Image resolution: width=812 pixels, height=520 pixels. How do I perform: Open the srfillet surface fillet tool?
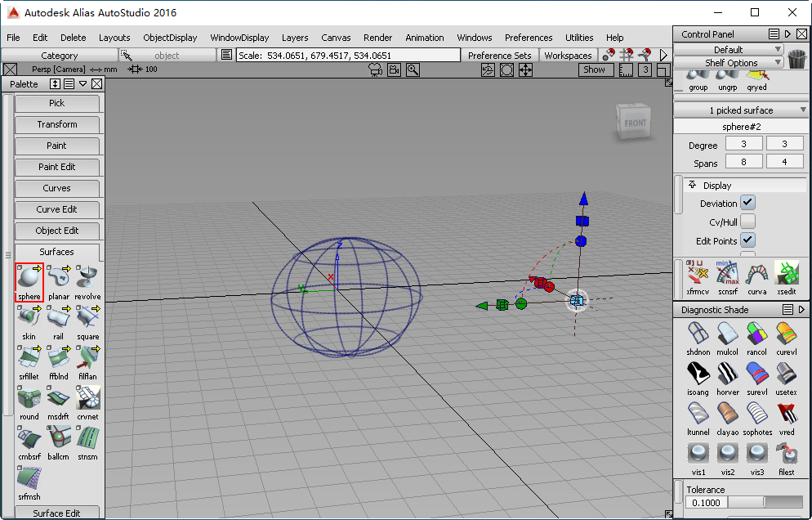[x=29, y=362]
